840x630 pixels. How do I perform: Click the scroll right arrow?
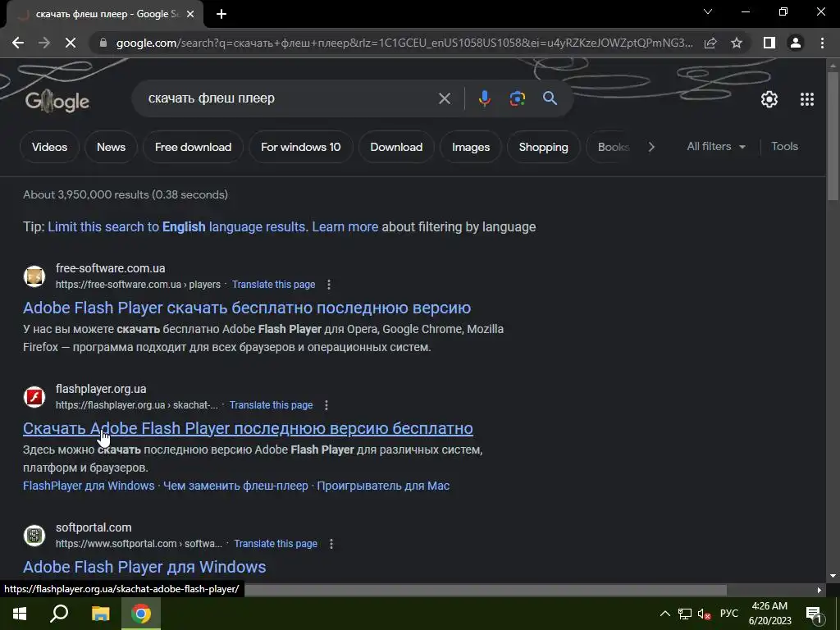[819, 590]
